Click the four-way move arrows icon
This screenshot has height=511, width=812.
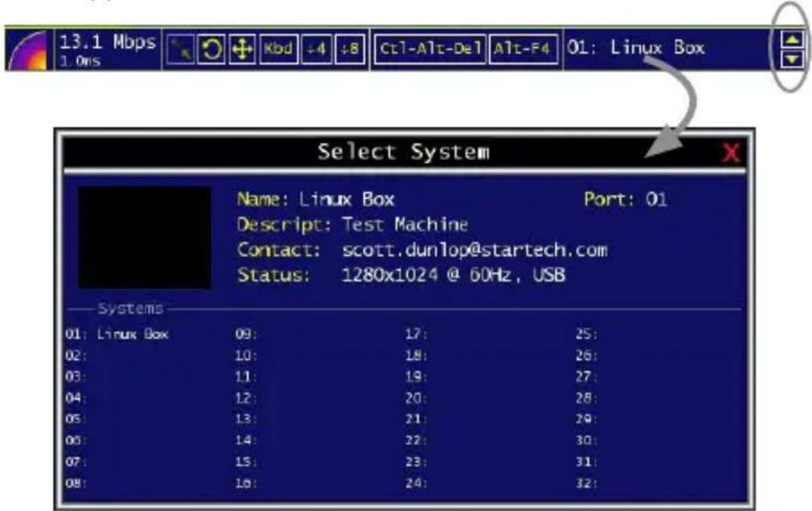coord(242,50)
